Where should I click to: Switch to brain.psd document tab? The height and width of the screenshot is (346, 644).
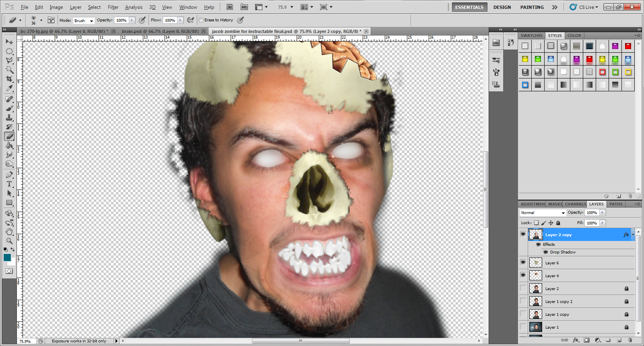click(163, 31)
